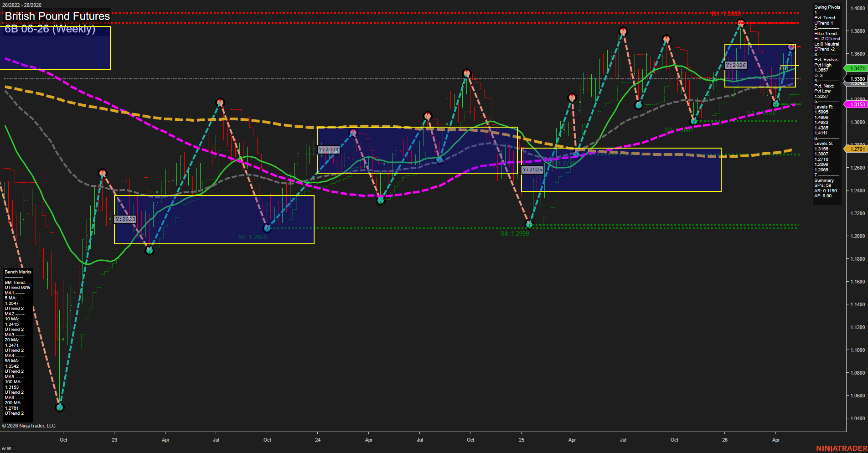Click the Levels S: heading
Screen dimensions: 868x453
[x=824, y=144]
